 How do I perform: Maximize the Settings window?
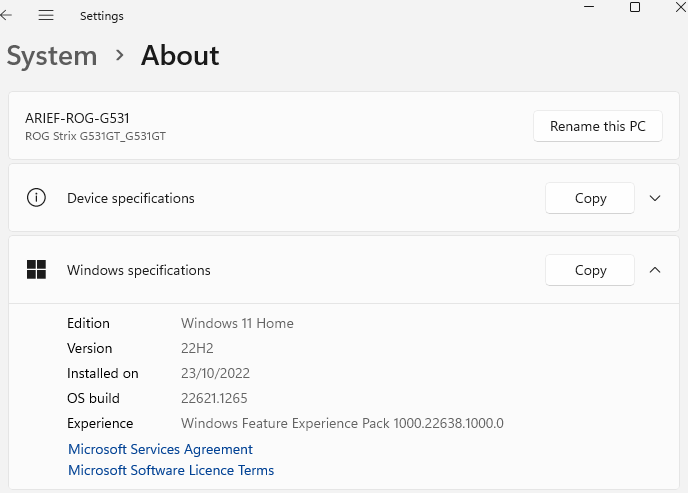(634, 7)
